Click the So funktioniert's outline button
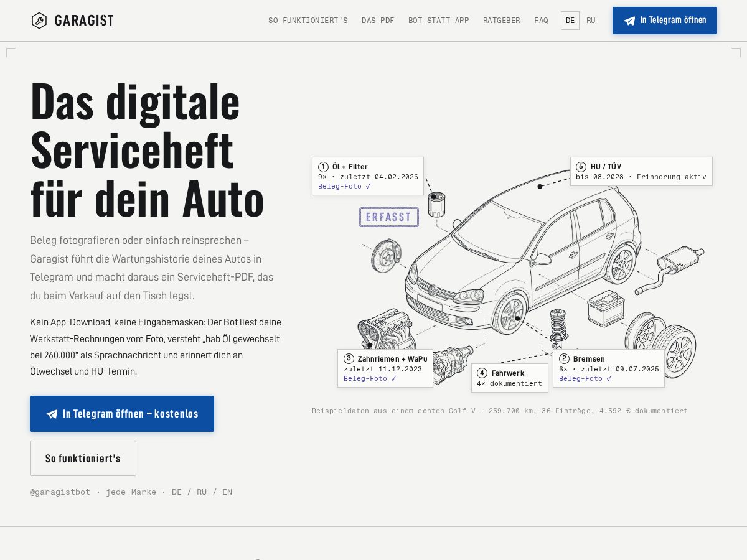The height and width of the screenshot is (560, 747). 83,459
